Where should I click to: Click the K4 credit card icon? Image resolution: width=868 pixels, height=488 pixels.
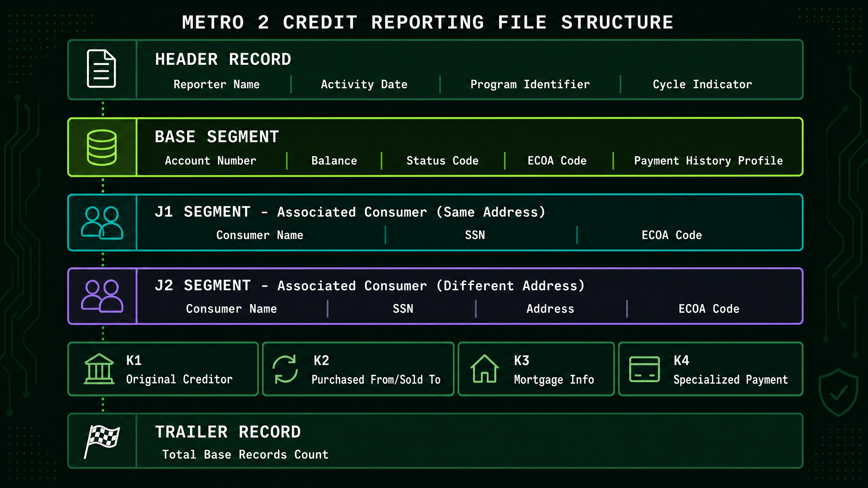pyautogui.click(x=644, y=369)
